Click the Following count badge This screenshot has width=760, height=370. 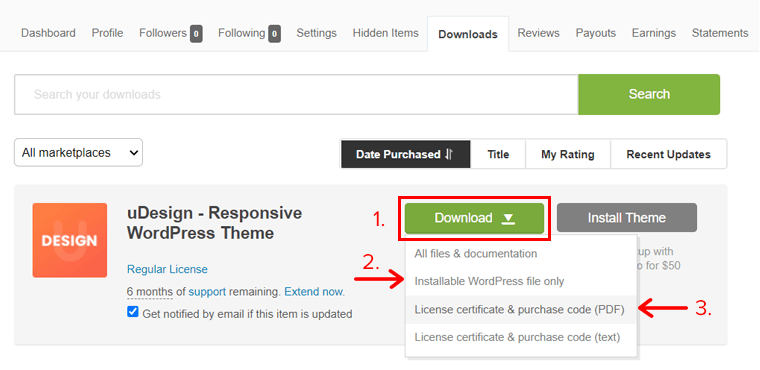(275, 33)
